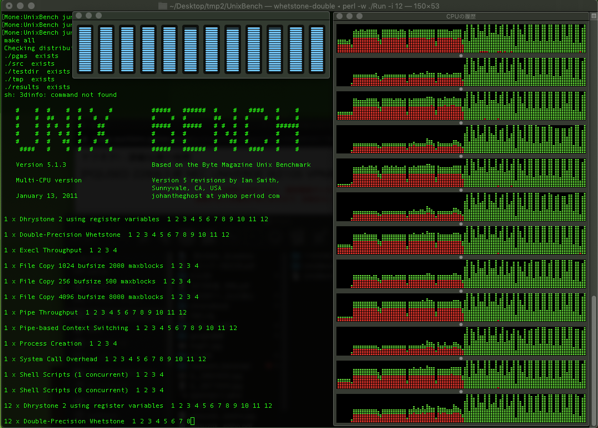This screenshot has height=428, width=598.
Task: Click the folder proxy icon in Terminal title
Action: 163,6
